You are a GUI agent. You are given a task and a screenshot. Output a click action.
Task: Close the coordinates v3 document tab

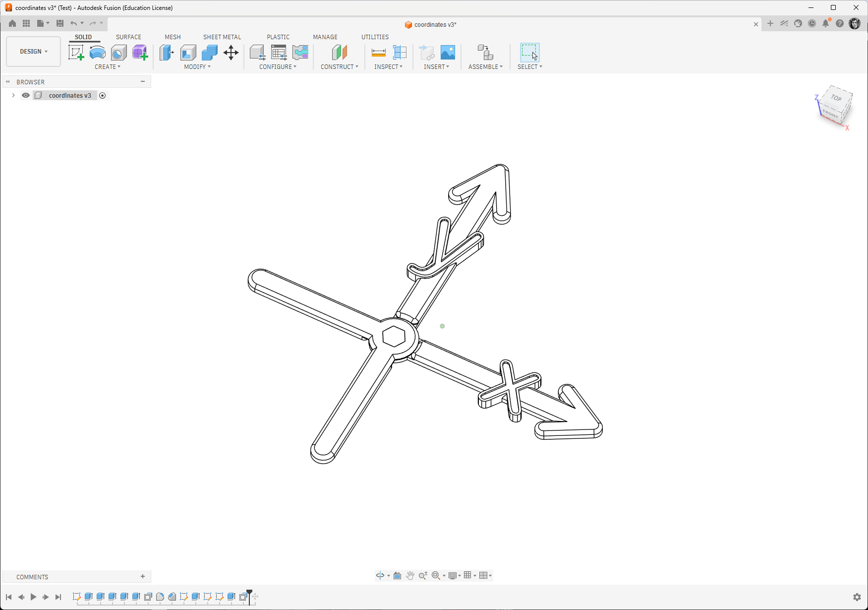(x=756, y=24)
